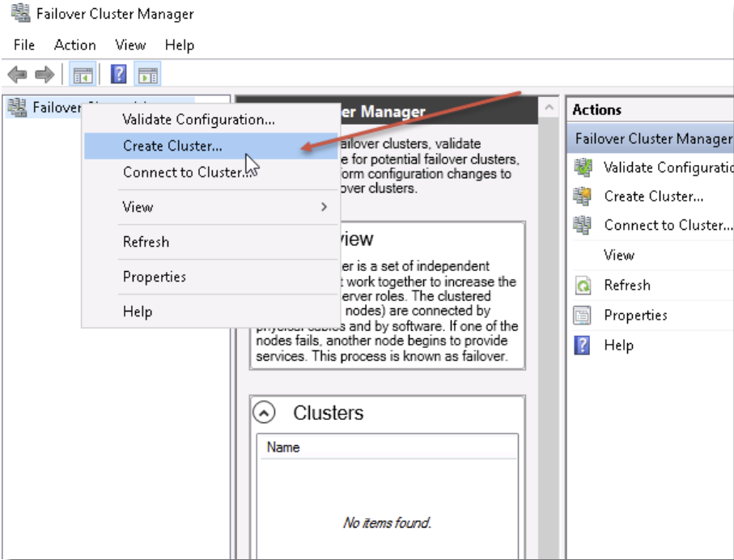Choose Connect to Cluster in context menu

210,172
